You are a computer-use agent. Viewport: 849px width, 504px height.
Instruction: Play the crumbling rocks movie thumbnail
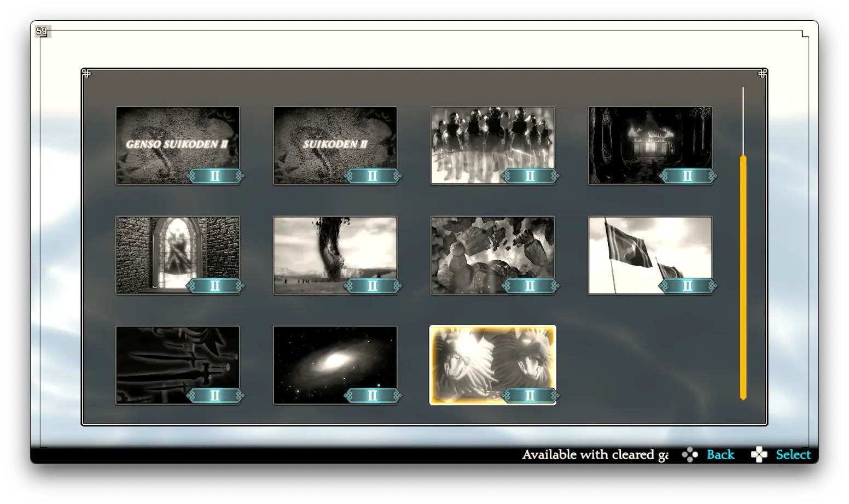click(x=493, y=255)
